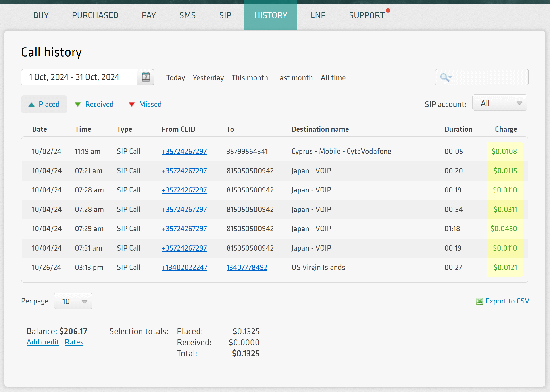Switch to the SMS tab
The width and height of the screenshot is (550, 392).
[187, 15]
